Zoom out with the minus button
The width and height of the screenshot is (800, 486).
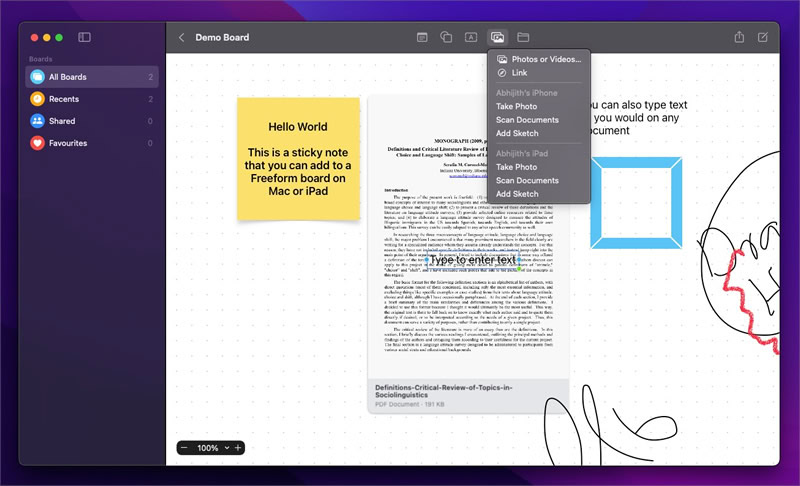pos(184,448)
